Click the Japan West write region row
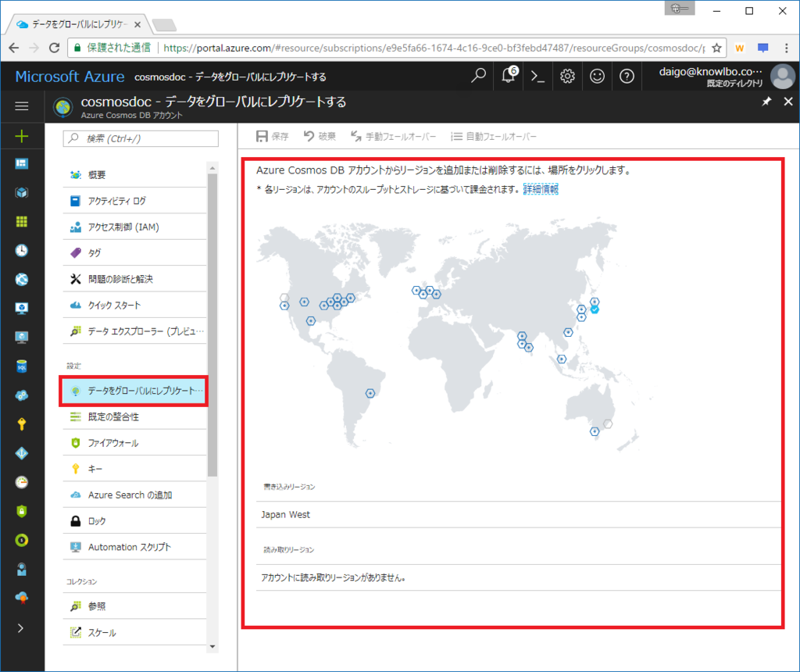 (519, 515)
